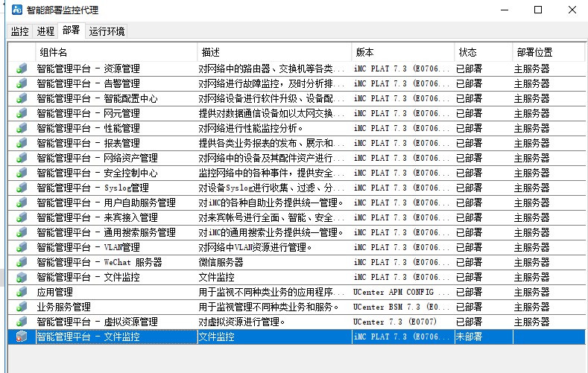Screen dimensions: 588x373
Task: Select 智能管理平台 - 网络资产管理 component name
Action: (x=97, y=158)
